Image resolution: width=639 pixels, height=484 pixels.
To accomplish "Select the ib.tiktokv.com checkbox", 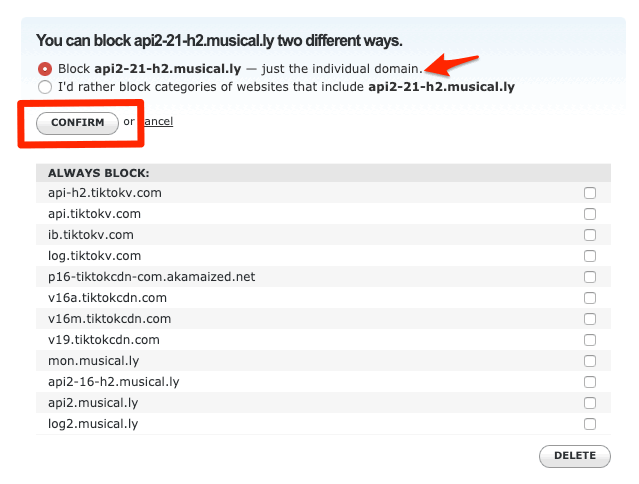I will coord(590,235).
